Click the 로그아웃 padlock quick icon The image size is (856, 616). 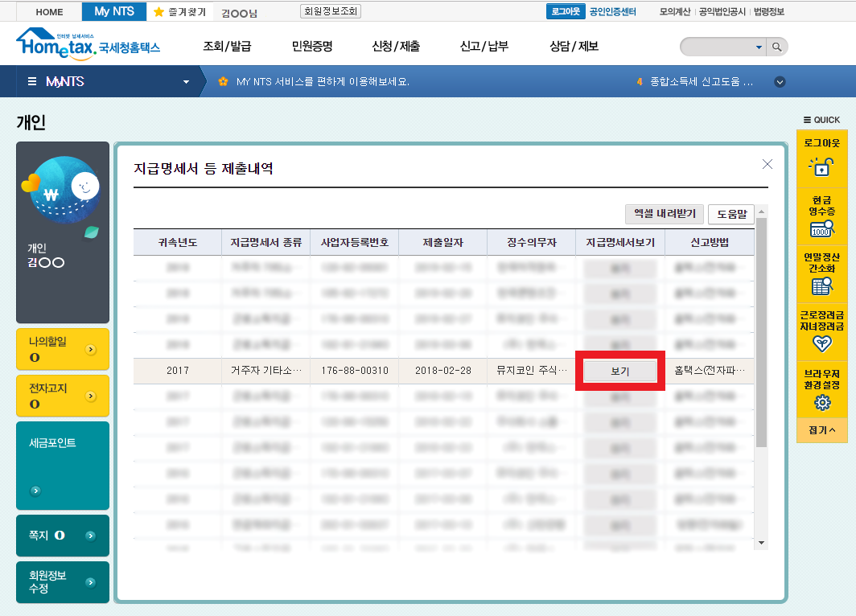click(821, 166)
